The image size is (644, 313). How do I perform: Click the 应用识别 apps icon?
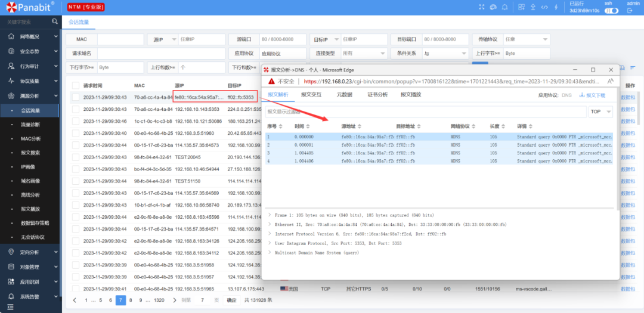point(11,282)
